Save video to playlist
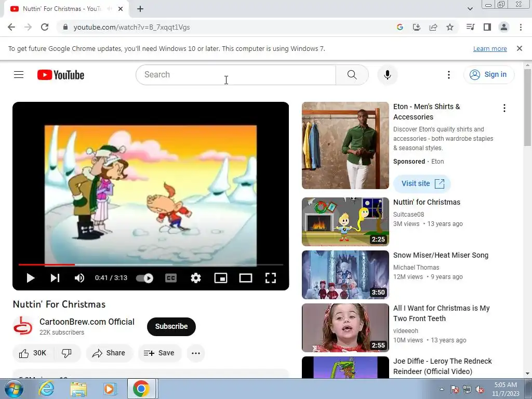Image resolution: width=532 pixels, height=399 pixels. pyautogui.click(x=159, y=353)
